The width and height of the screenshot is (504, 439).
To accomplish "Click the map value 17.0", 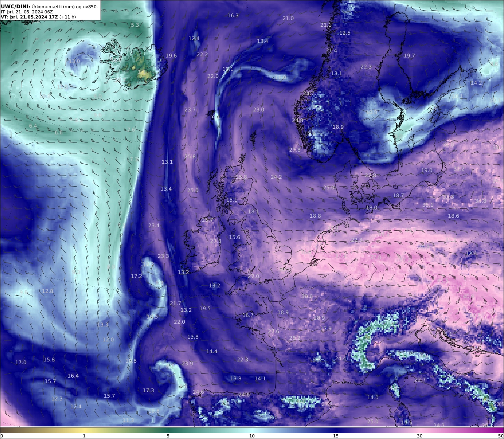I will coord(21,363).
